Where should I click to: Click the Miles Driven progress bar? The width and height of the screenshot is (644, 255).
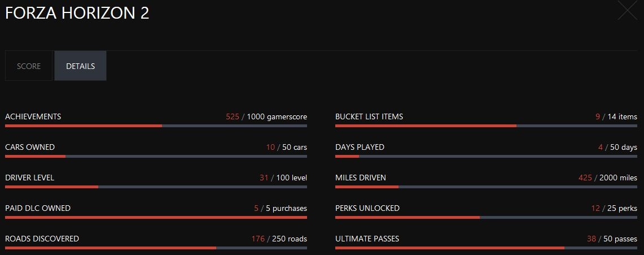click(x=486, y=187)
